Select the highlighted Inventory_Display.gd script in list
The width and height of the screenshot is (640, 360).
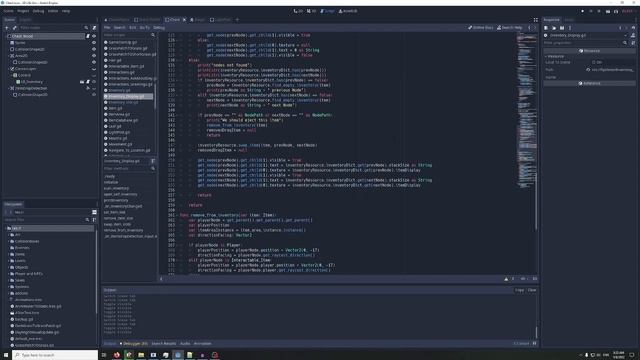click(128, 96)
